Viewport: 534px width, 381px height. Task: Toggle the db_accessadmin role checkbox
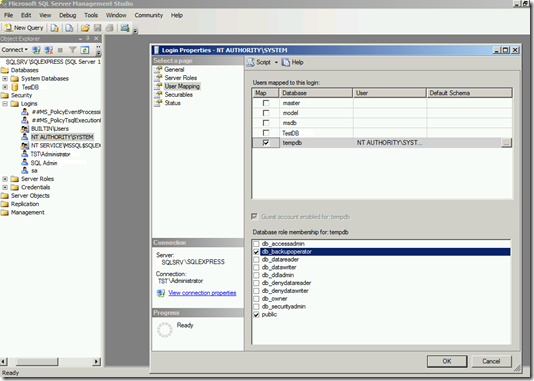pyautogui.click(x=256, y=244)
